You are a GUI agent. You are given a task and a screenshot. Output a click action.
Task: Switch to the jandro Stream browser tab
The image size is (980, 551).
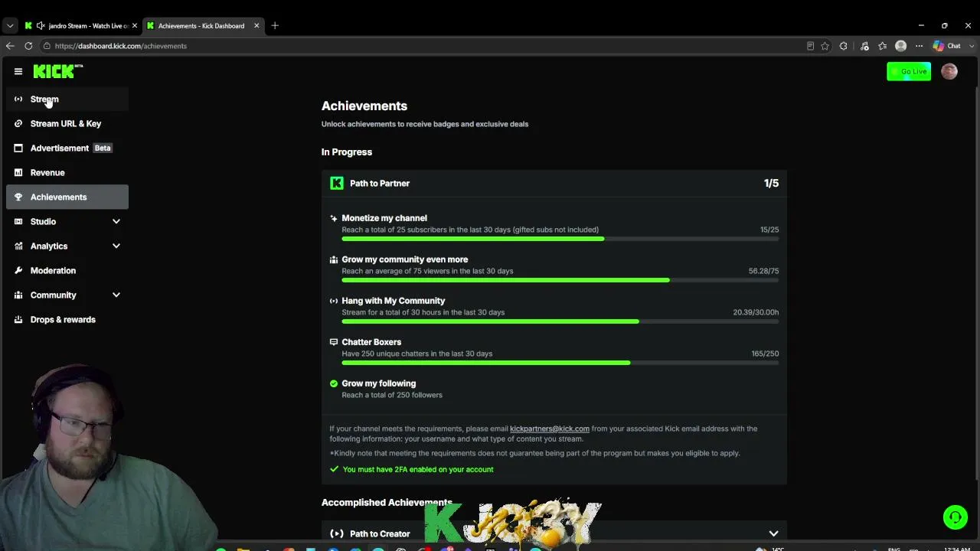pyautogui.click(x=80, y=26)
